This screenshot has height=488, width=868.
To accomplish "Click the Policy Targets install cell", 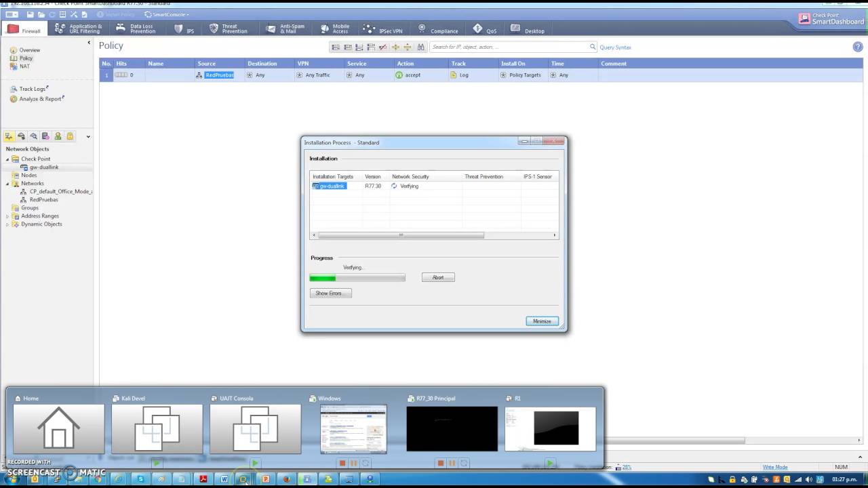I will [x=524, y=75].
